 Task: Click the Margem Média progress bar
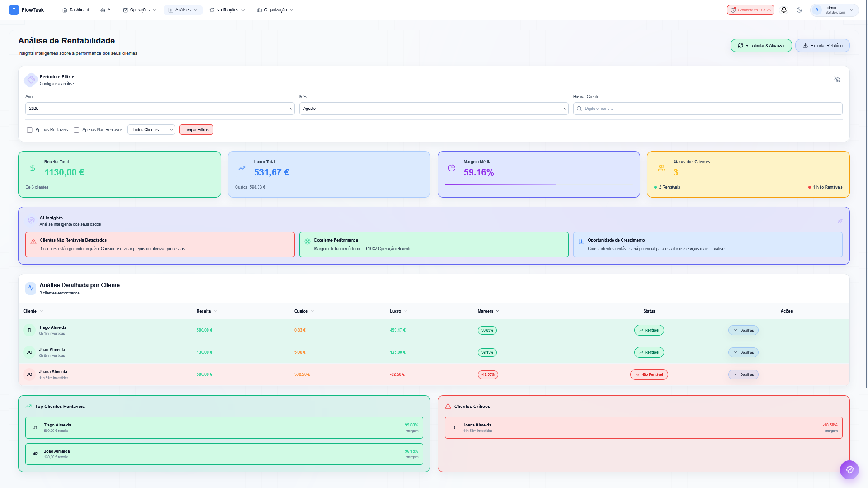pyautogui.click(x=500, y=185)
